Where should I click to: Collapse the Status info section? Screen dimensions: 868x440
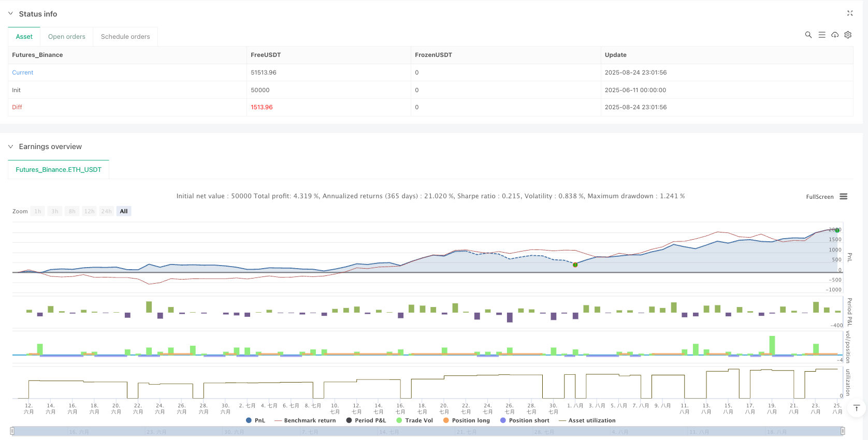10,14
